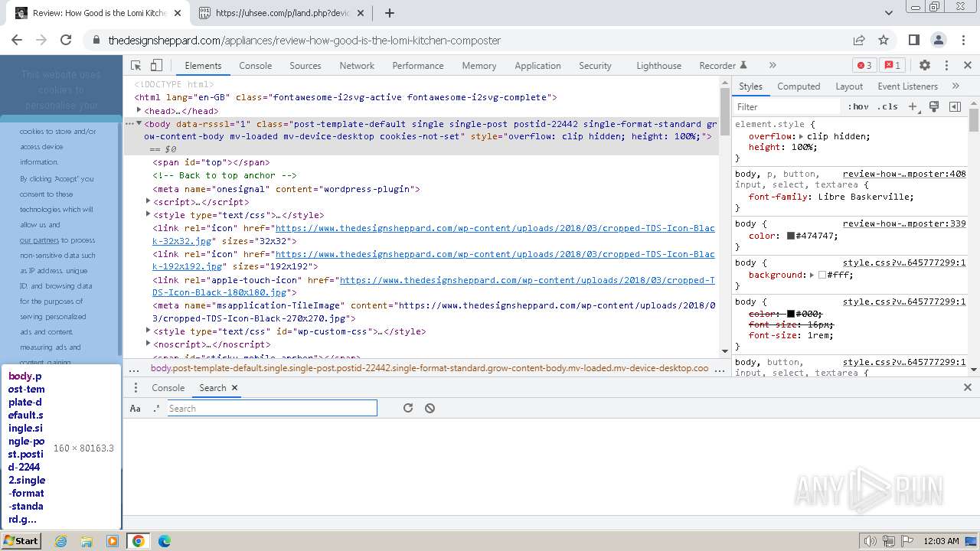Collapse the body element node

pos(139,123)
